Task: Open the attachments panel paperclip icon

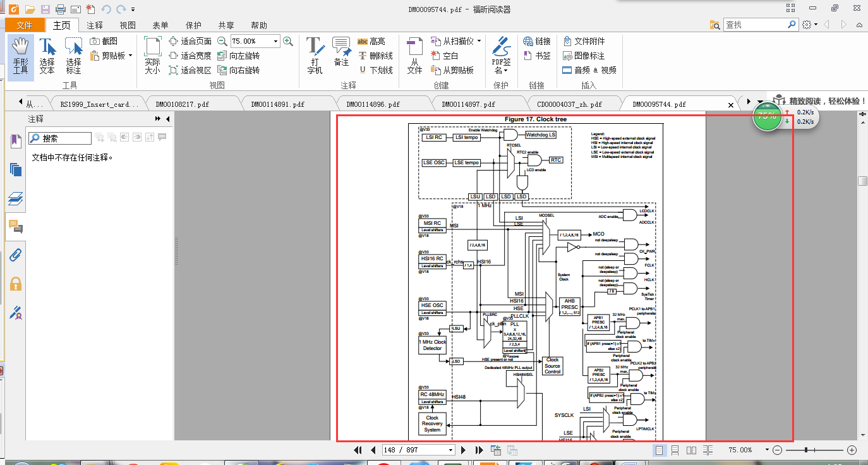Action: [x=16, y=255]
